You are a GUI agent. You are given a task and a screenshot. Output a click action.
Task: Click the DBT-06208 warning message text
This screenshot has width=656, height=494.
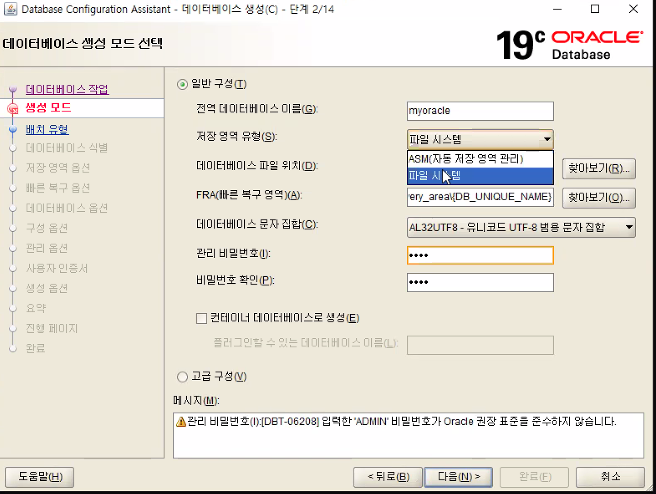click(402, 422)
